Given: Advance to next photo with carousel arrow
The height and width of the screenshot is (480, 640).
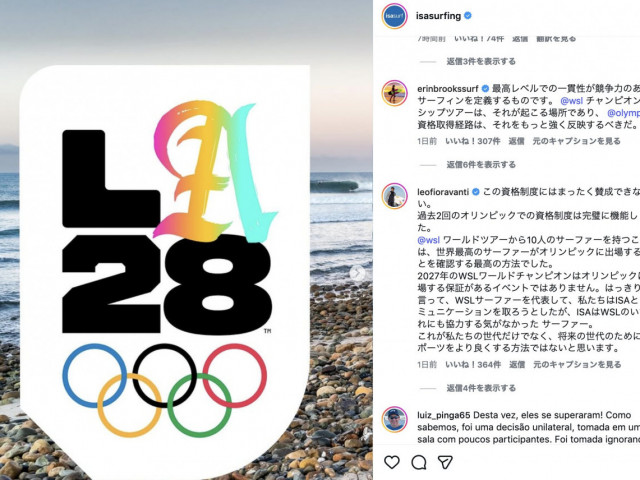Looking at the screenshot, I should (x=358, y=273).
